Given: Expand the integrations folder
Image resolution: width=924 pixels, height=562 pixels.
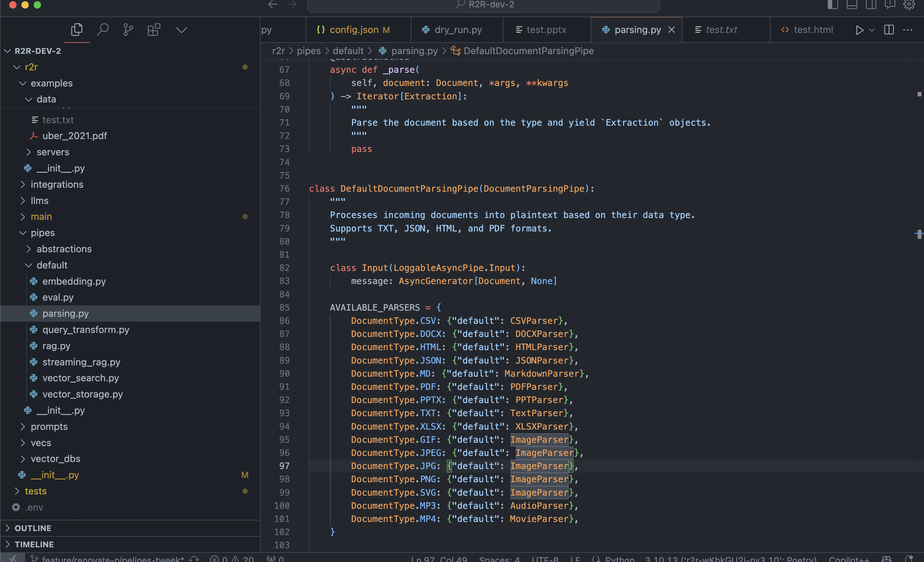Looking at the screenshot, I should coord(57,184).
